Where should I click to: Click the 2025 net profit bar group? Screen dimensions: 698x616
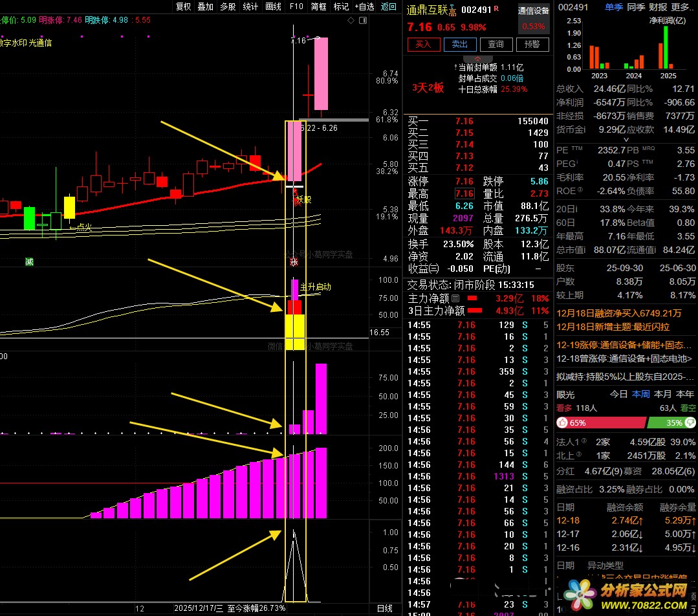(x=666, y=48)
